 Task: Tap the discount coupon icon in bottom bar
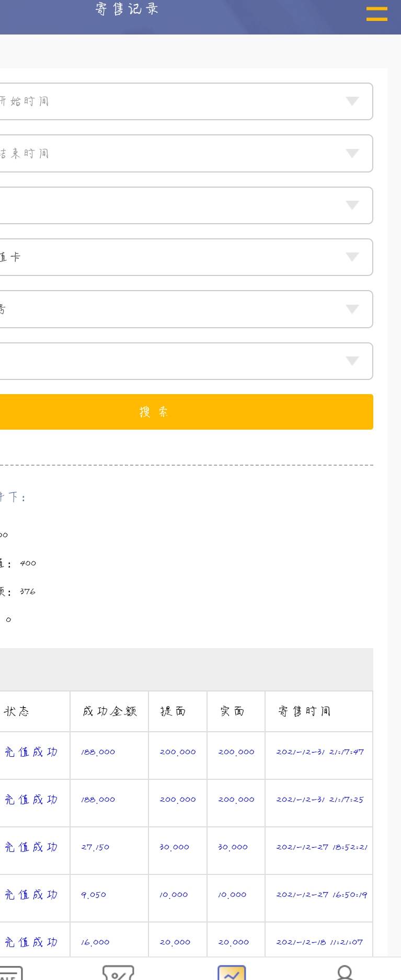(x=118, y=973)
